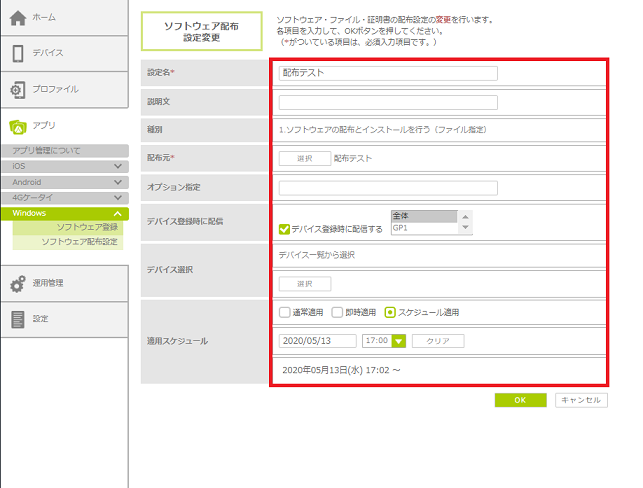The width and height of the screenshot is (643, 488).
Task: Click the Settings document icon
Action: [18, 319]
